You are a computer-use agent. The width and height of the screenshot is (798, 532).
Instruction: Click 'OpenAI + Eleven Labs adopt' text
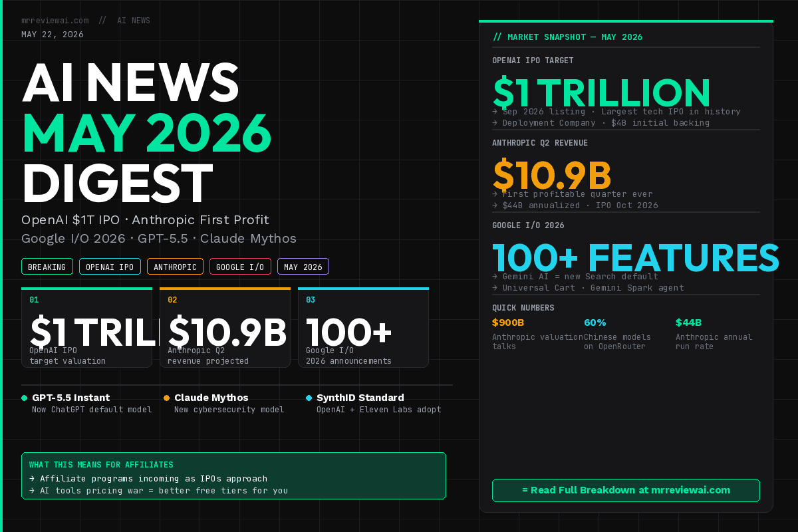click(x=379, y=410)
